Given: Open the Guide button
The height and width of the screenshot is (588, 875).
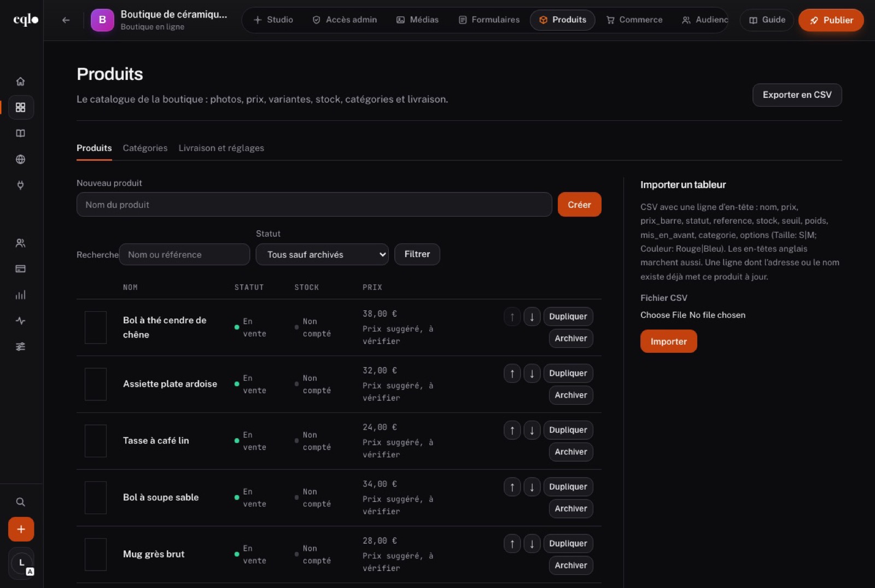Looking at the screenshot, I should [767, 20].
